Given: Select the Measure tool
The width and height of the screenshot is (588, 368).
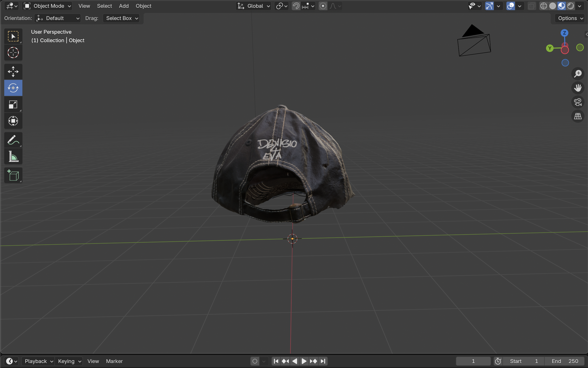Looking at the screenshot, I should (x=13, y=156).
